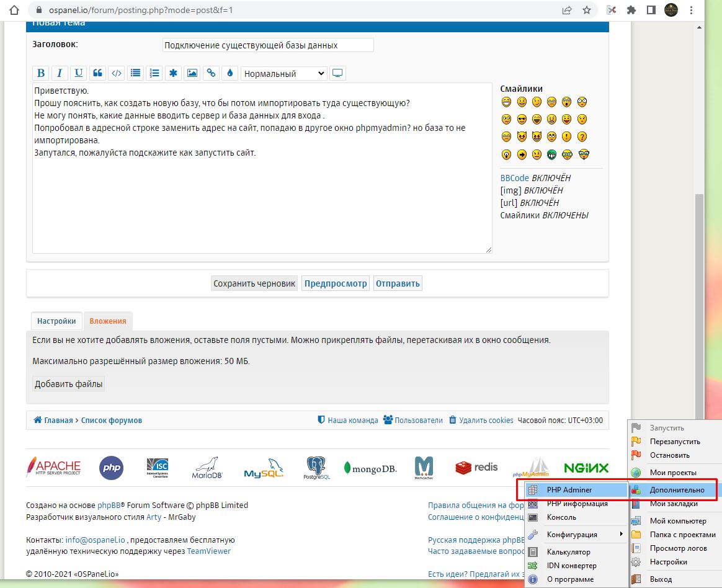The width and height of the screenshot is (722, 588).
Task: Insert an image tag
Action: pos(192,73)
